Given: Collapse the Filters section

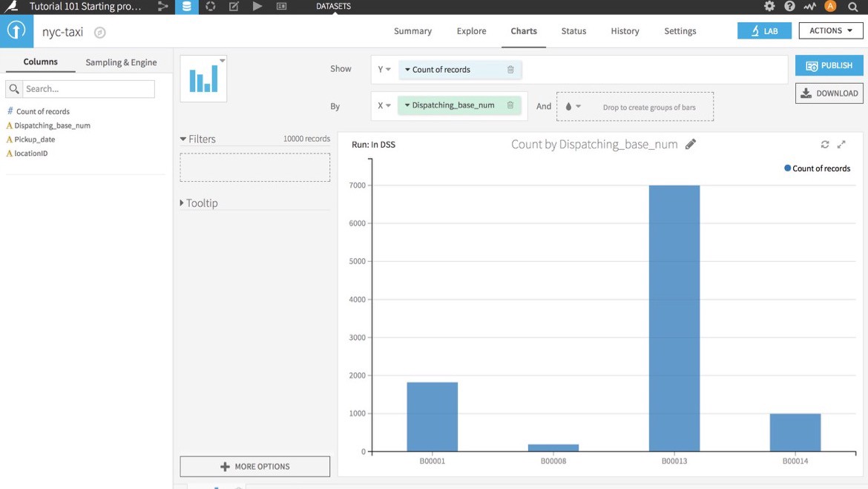Looking at the screenshot, I should click(x=183, y=139).
